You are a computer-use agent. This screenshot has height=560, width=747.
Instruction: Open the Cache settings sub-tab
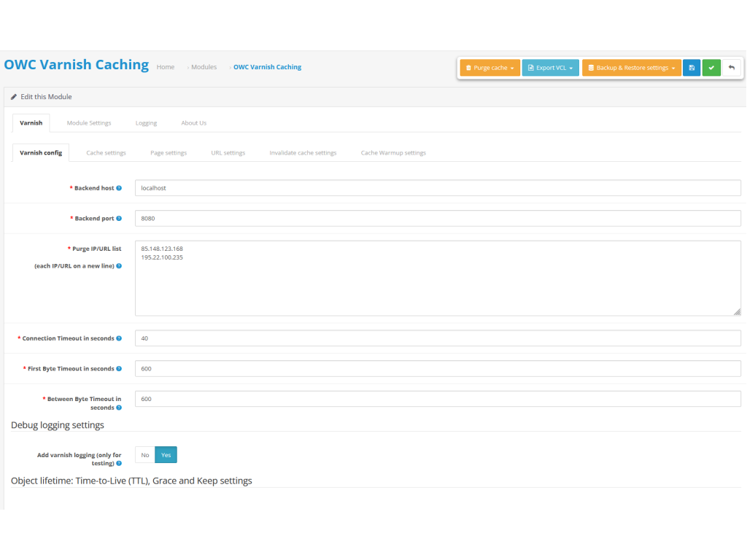pos(106,153)
